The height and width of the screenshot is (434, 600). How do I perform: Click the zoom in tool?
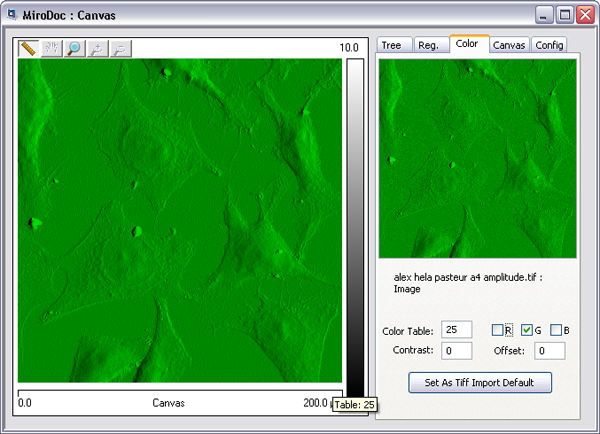coord(98,48)
